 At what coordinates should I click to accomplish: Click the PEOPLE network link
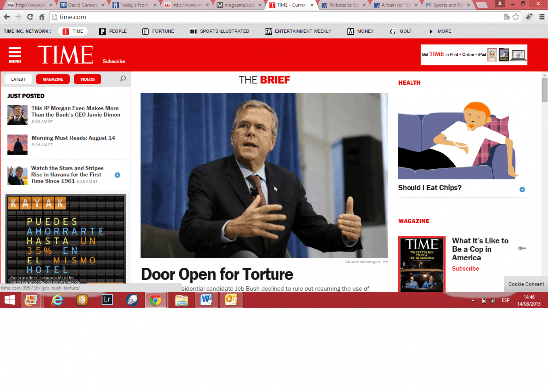point(113,31)
